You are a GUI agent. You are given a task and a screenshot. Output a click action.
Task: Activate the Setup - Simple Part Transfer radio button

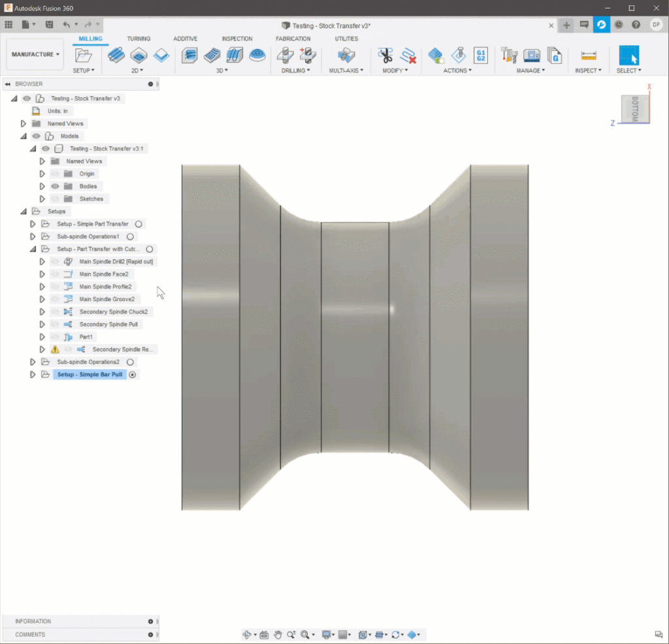click(139, 224)
